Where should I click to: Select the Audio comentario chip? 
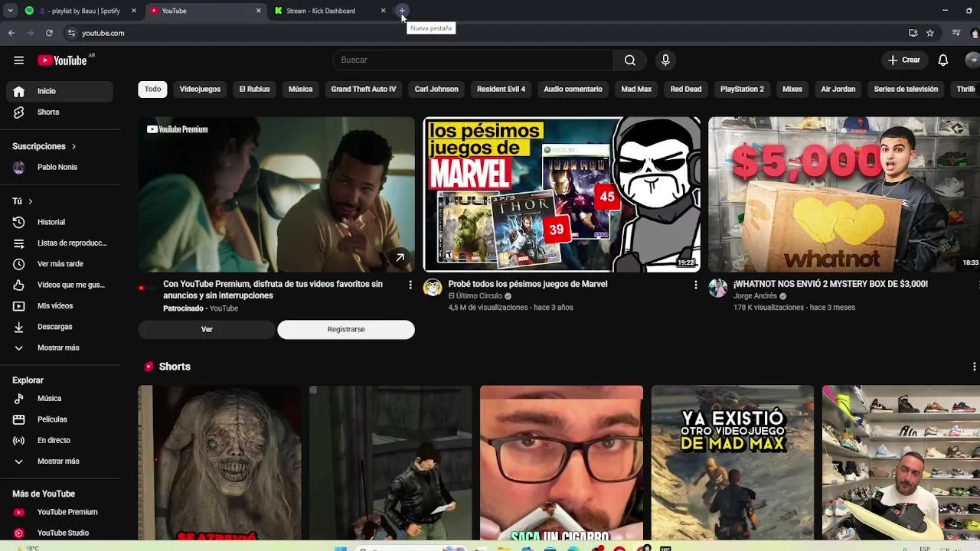click(573, 90)
